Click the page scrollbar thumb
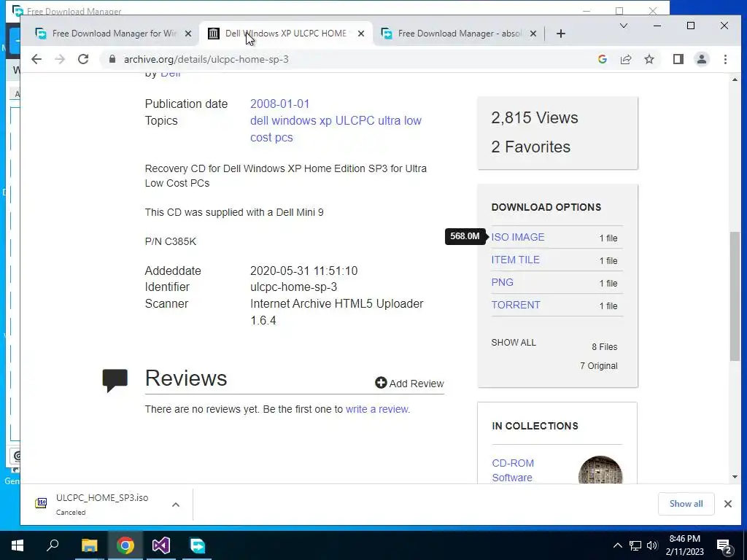747x560 pixels. (734, 296)
